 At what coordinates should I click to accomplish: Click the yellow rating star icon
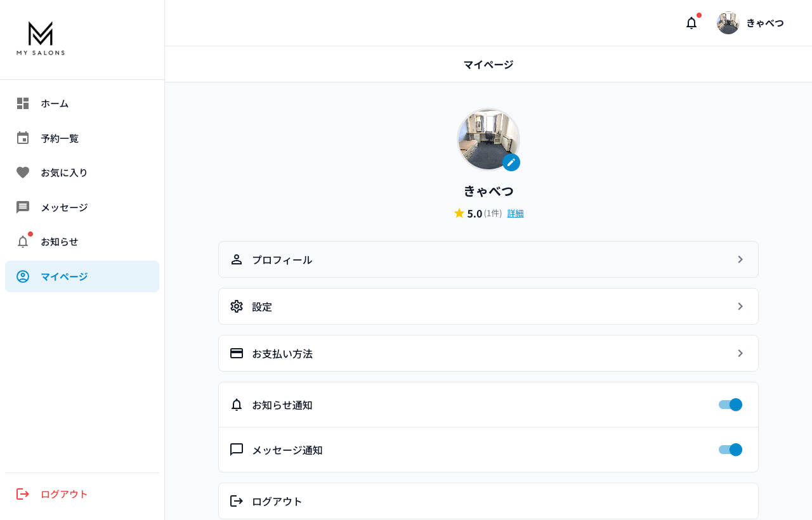coord(459,213)
